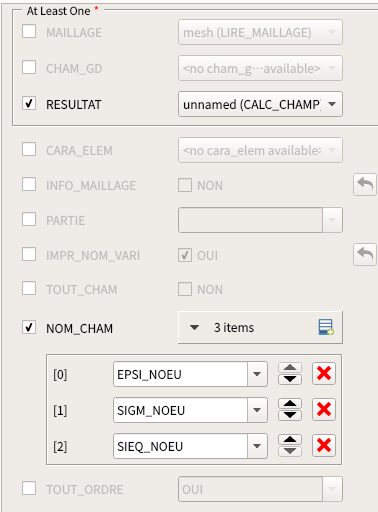
Task: Delete the EPSI_NOEU list entry
Action: [x=324, y=374]
